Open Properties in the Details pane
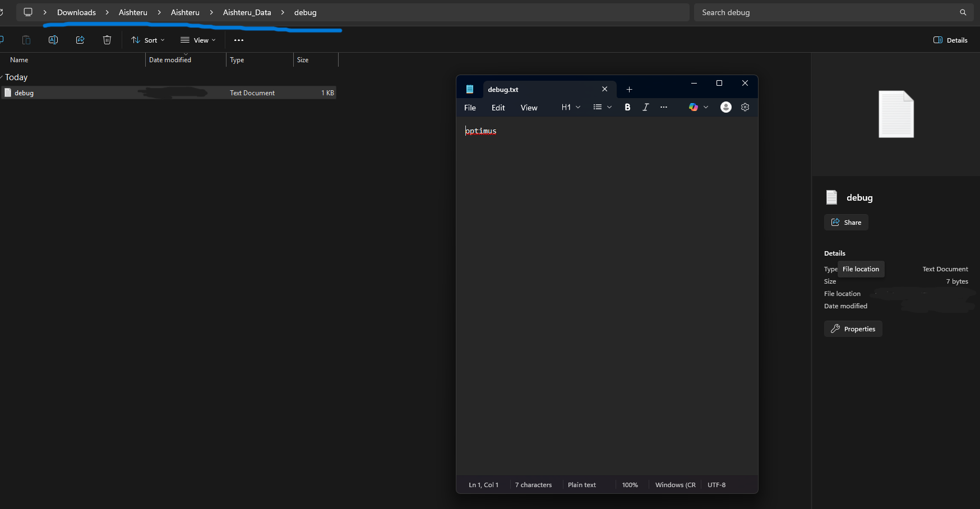This screenshot has width=980, height=509. (x=853, y=329)
